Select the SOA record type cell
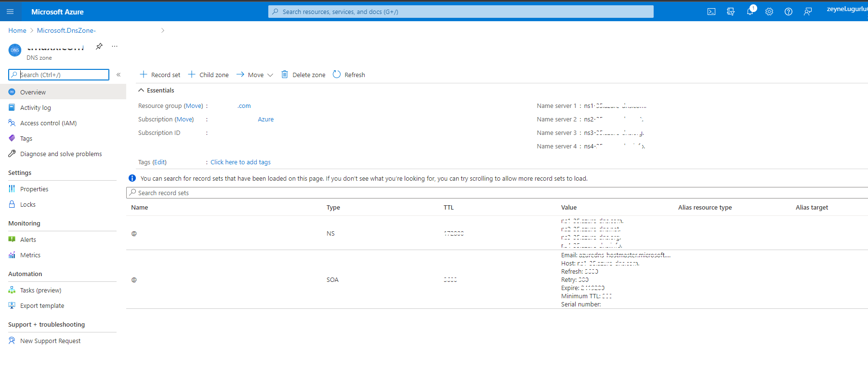This screenshot has width=868, height=371. point(332,279)
